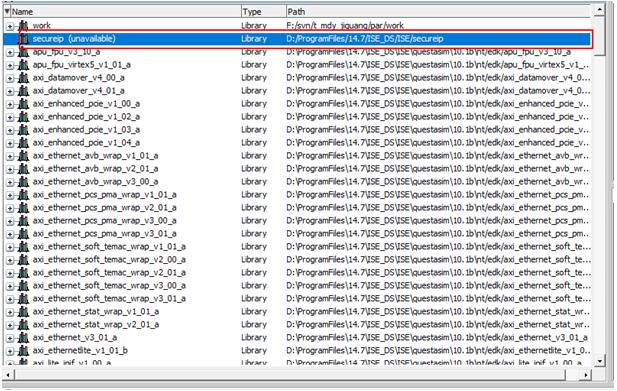The width and height of the screenshot is (617, 391).
Task: Click the vertical scrollbar down arrow
Action: [599, 360]
